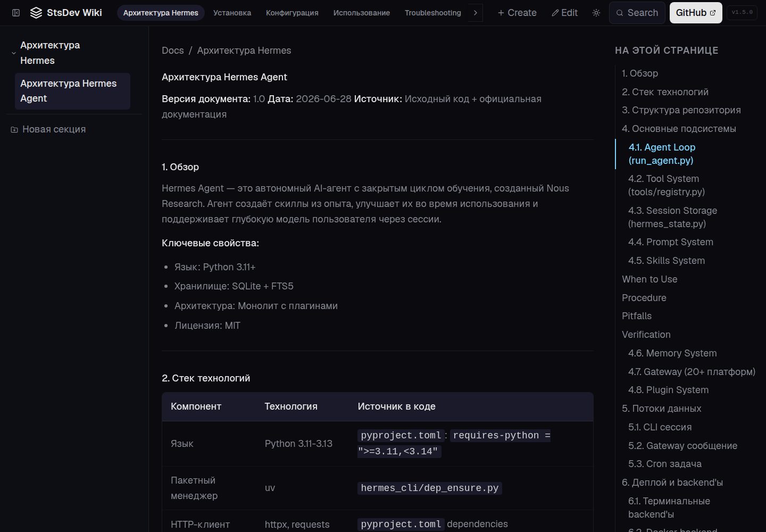The width and height of the screenshot is (766, 532).
Task: Collapse the sidebar with the panel icon
Action: 16,13
